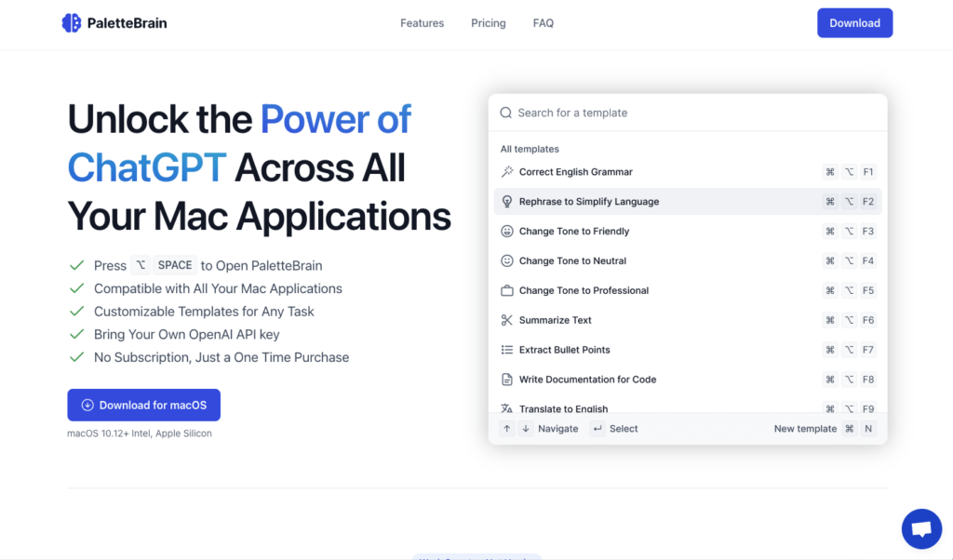Click the command key in Grammar row

[x=829, y=172]
